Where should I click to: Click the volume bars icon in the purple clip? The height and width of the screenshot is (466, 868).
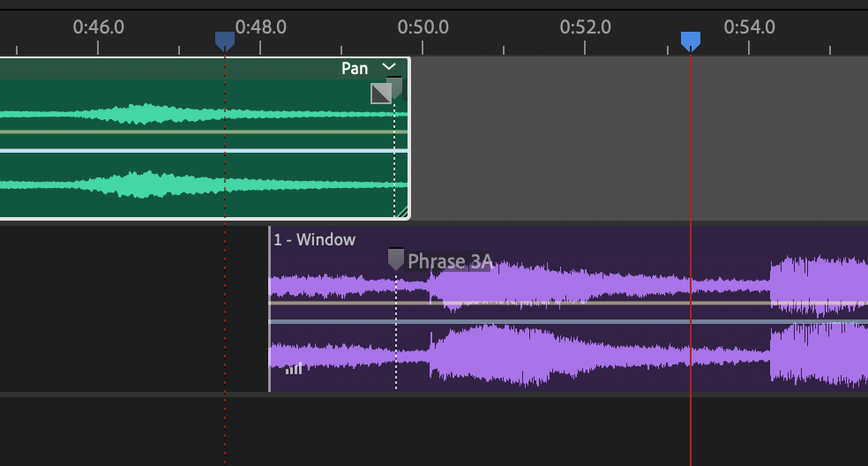(294, 369)
